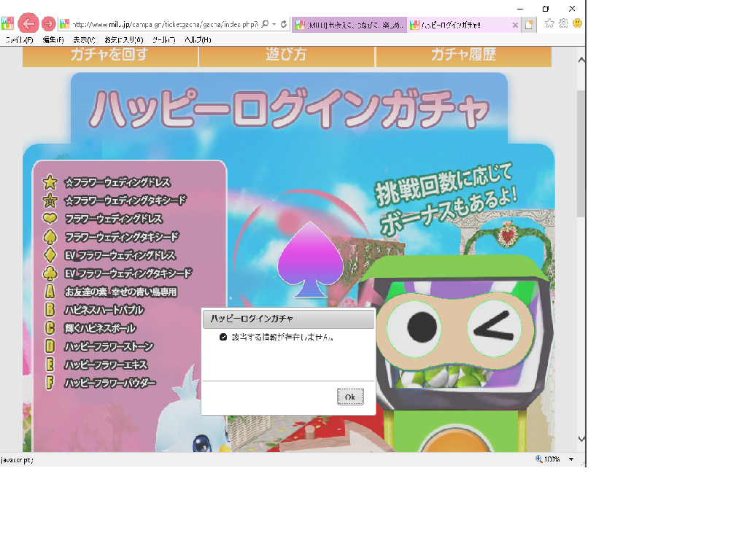747x560 pixels.
Task: Click the browser Forward arrow button
Action: point(48,23)
